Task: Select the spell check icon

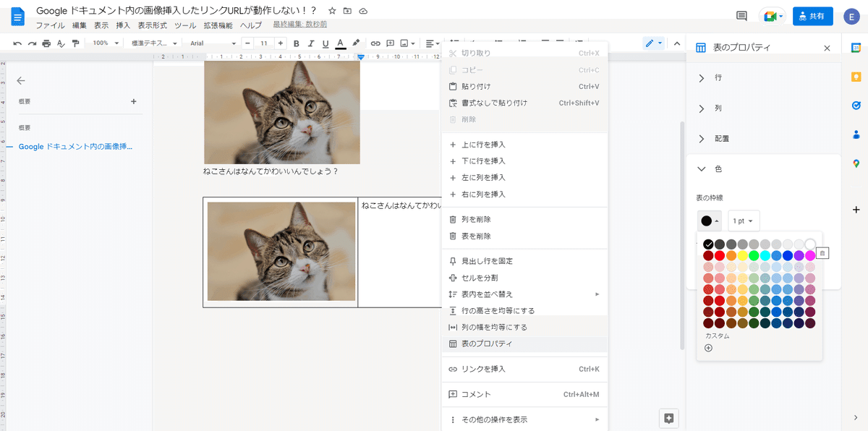Action: click(61, 43)
